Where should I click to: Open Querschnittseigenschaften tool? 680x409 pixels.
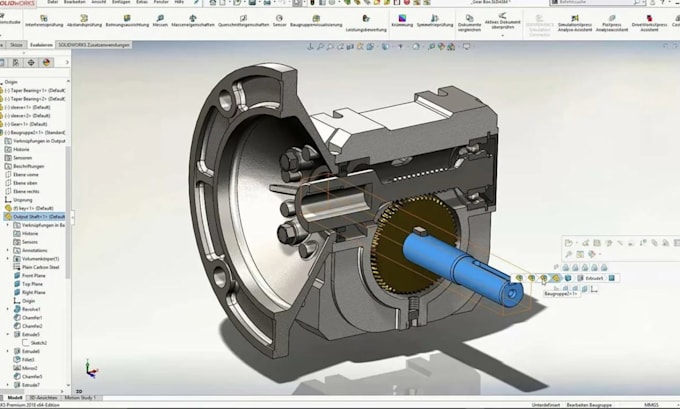pos(243,21)
